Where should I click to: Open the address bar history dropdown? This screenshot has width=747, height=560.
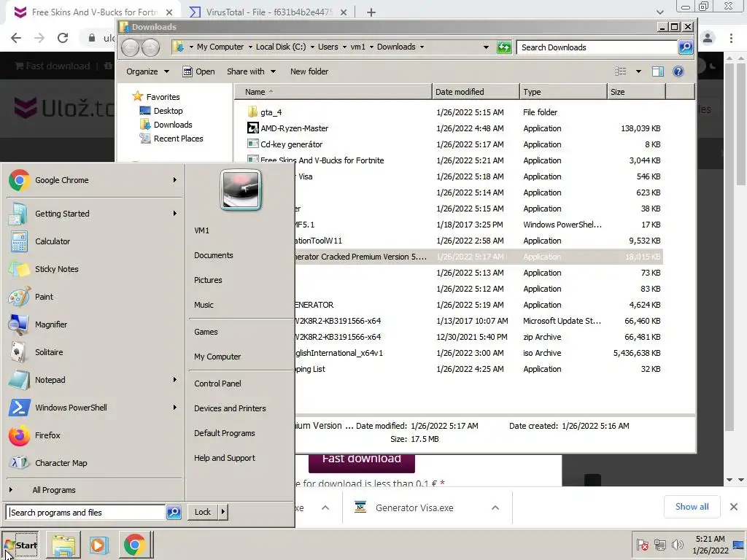tap(486, 47)
